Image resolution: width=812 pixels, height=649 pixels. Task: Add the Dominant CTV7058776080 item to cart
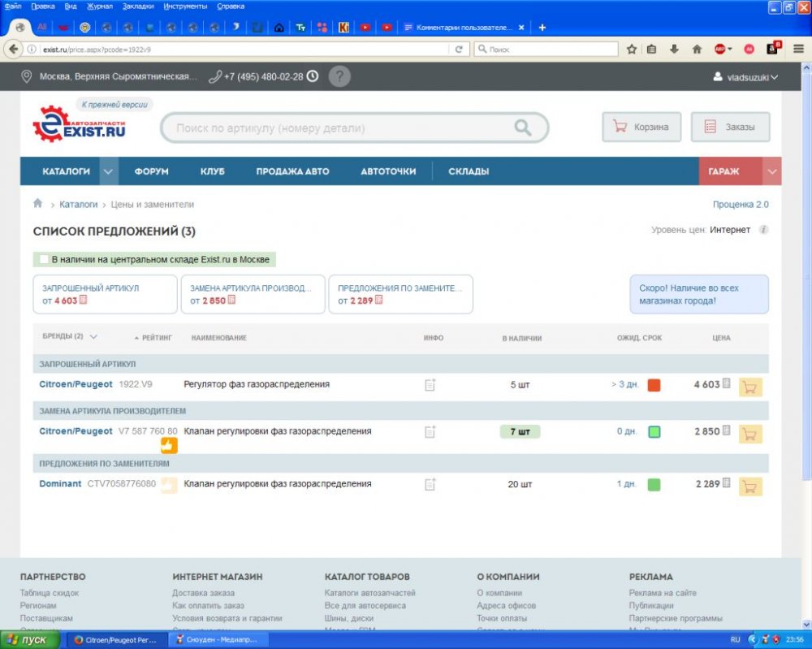pyautogui.click(x=750, y=486)
